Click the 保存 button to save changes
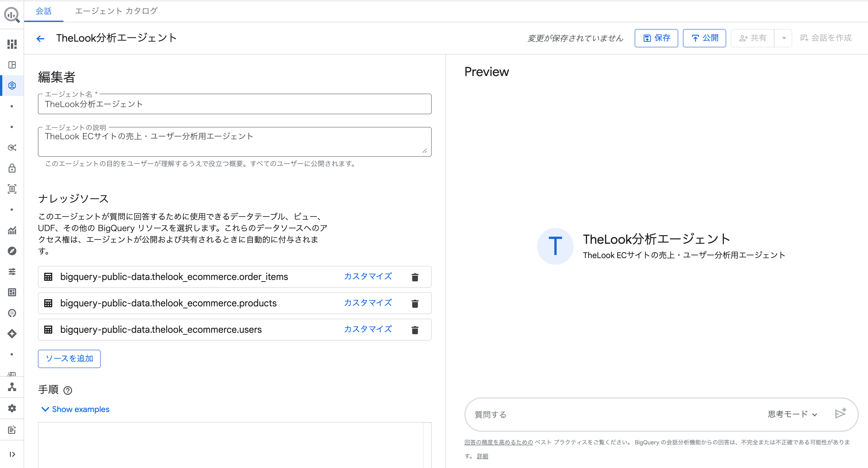 tap(656, 38)
